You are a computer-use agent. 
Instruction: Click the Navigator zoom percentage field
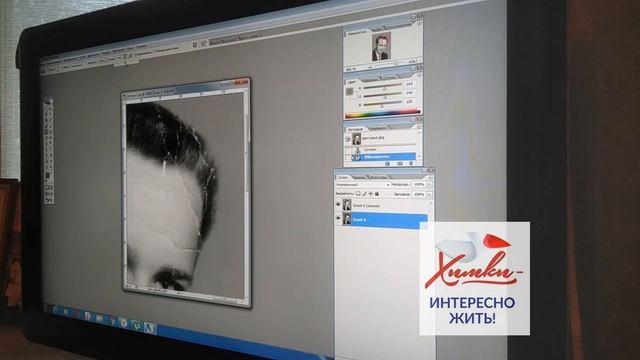(x=351, y=70)
